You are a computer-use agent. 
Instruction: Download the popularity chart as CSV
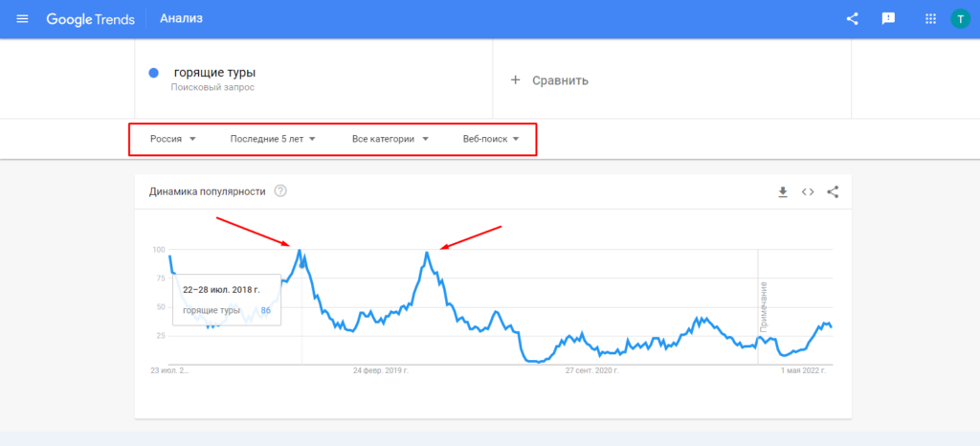point(782,191)
